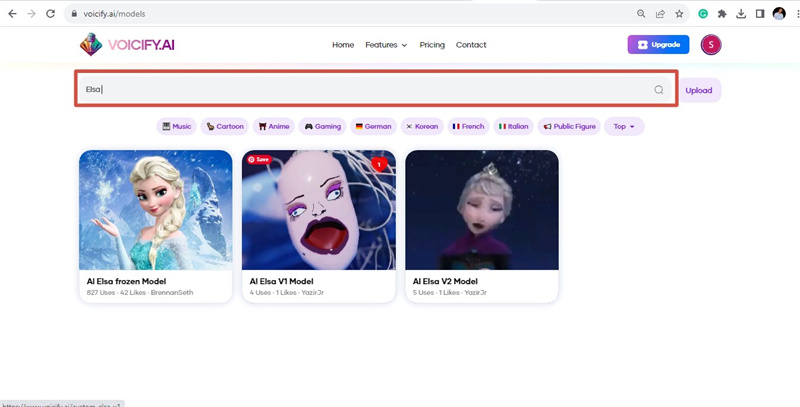Click the model search field containing Elsa

click(376, 89)
